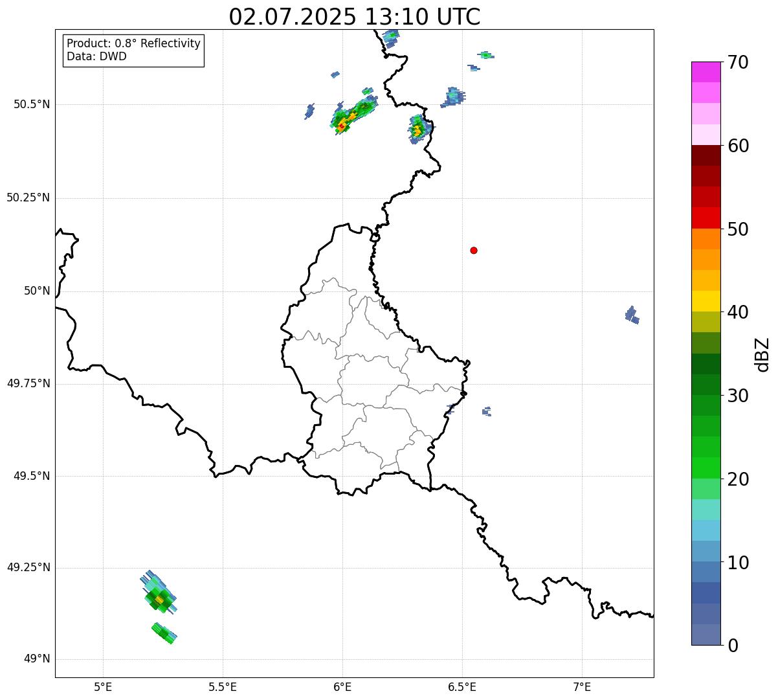This screenshot has width=778, height=700.
Task: Click the colorbar 50 tick label
Action: click(x=738, y=229)
